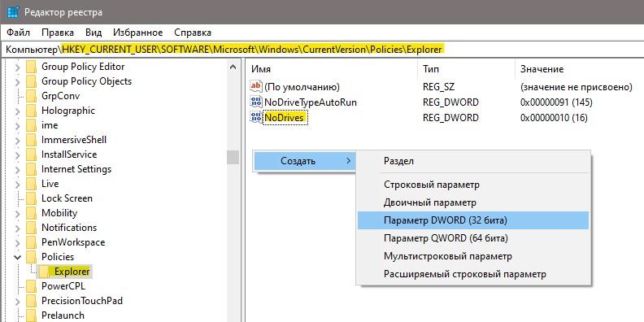Expand the ime key
Viewport: 644px width, 322px height.
click(x=17, y=126)
